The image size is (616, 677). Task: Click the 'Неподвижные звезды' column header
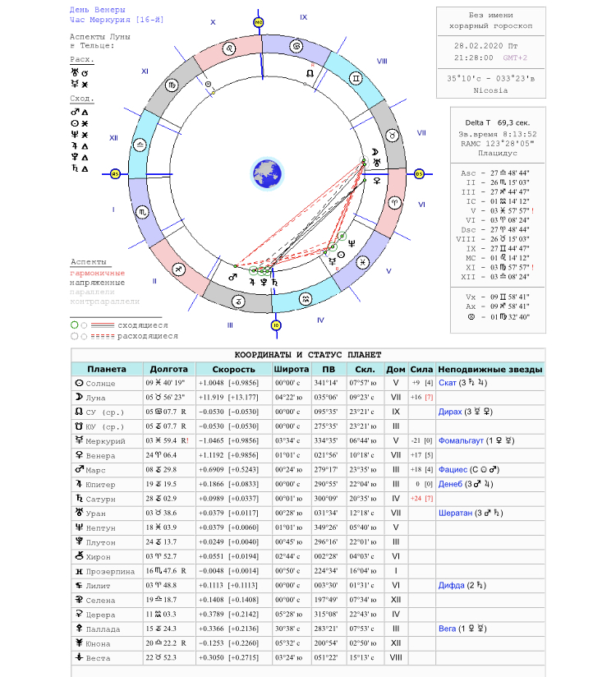[x=490, y=369]
